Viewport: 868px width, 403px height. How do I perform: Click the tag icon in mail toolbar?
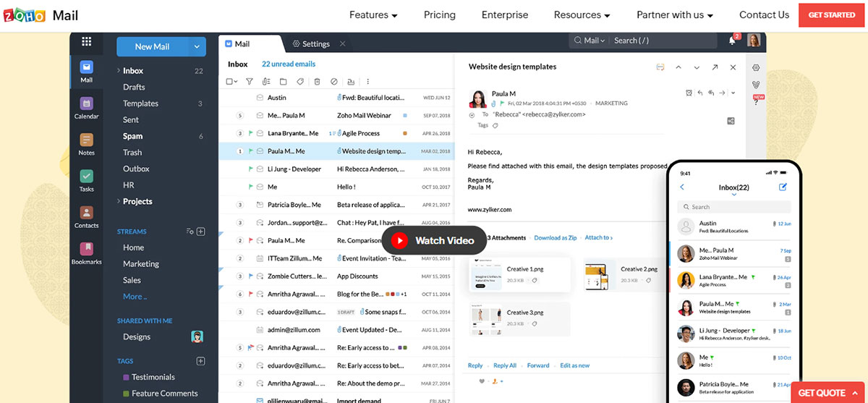click(299, 82)
